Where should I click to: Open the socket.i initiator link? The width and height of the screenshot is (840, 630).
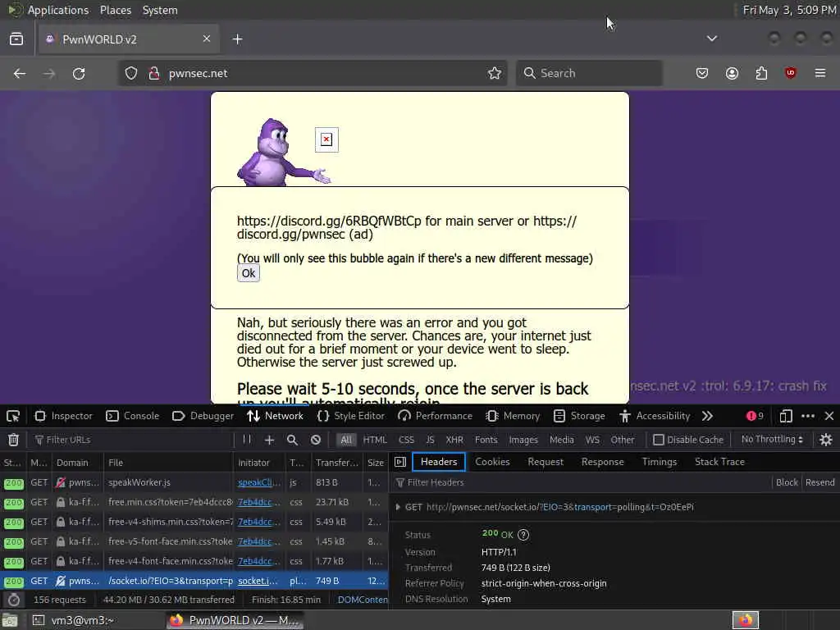[258, 581]
